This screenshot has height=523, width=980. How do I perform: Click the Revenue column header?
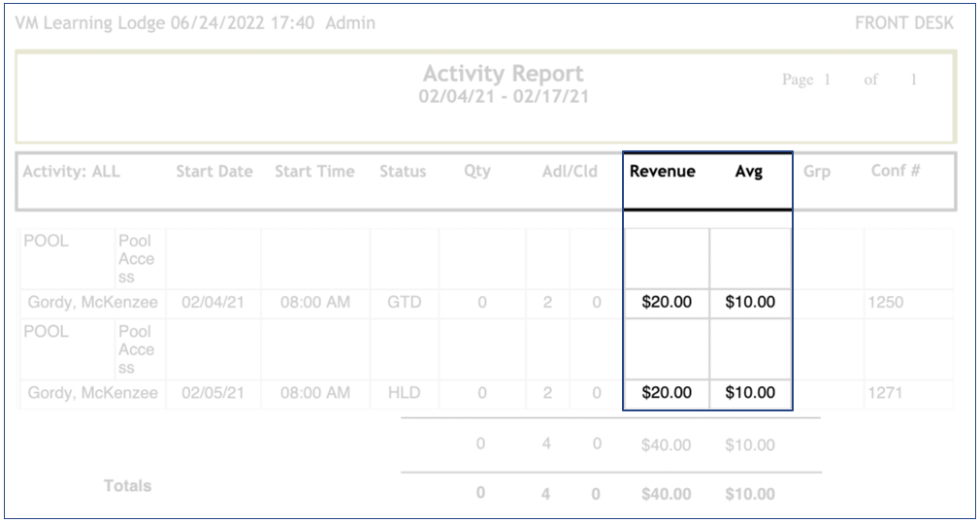coord(663,172)
